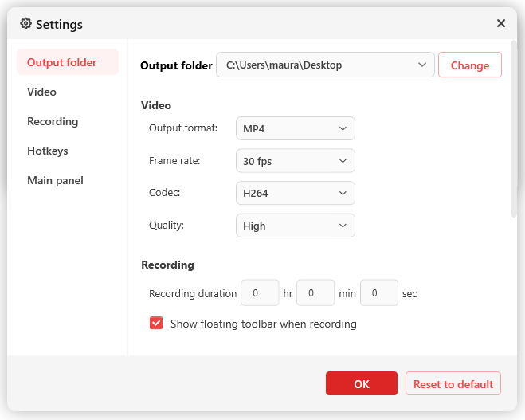Click the Quality label

click(167, 226)
